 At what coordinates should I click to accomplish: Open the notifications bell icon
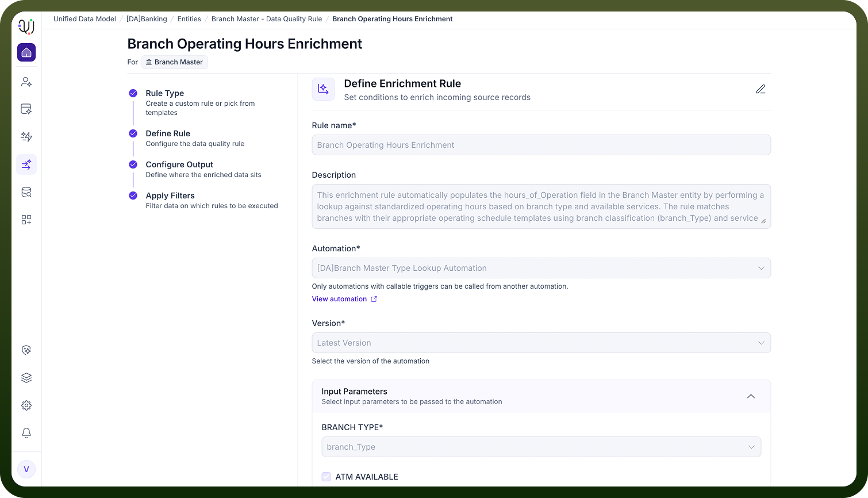point(26,433)
